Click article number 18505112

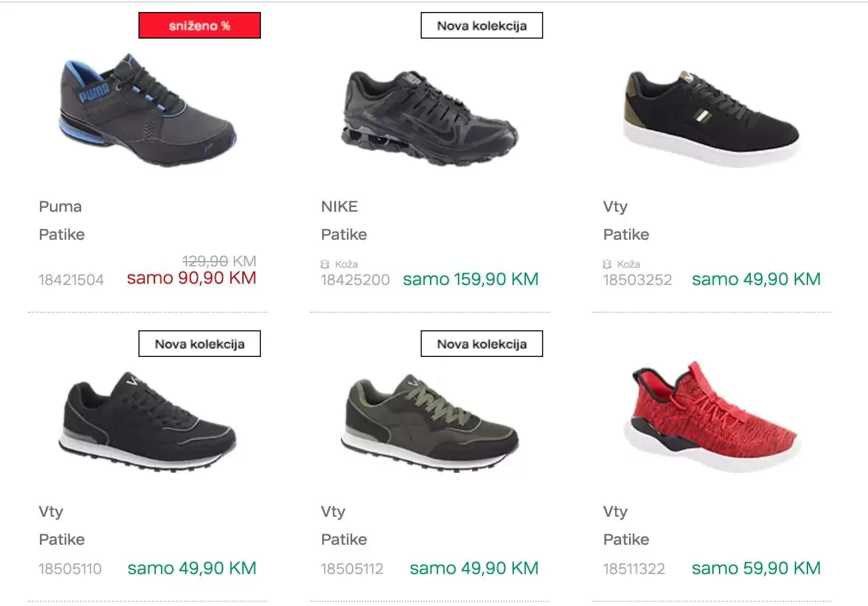352,569
